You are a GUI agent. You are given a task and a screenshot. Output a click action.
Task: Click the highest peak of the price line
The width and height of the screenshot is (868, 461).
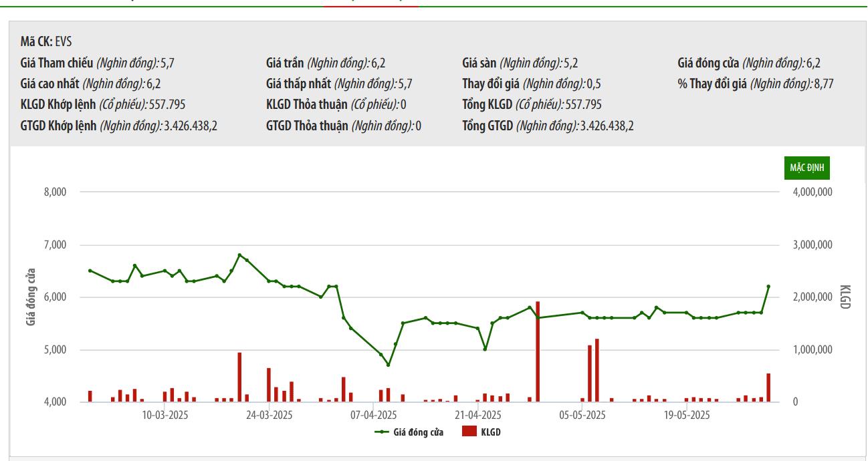(x=239, y=255)
